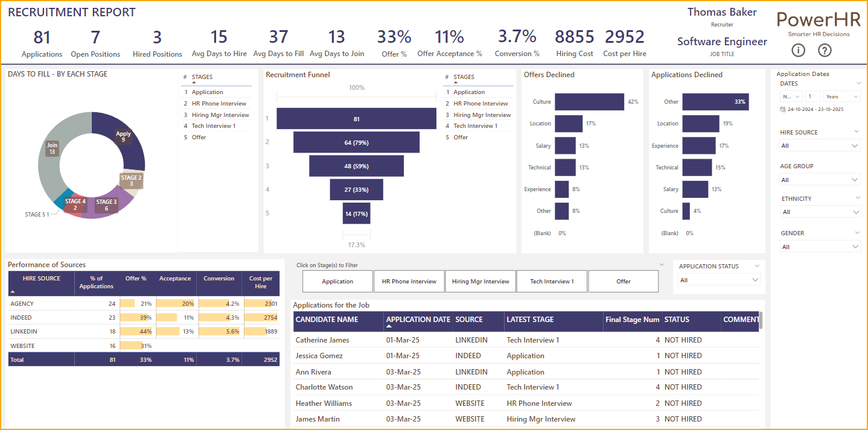Select the Culture bar in Offers Declined
The width and height of the screenshot is (868, 430).
(x=589, y=102)
